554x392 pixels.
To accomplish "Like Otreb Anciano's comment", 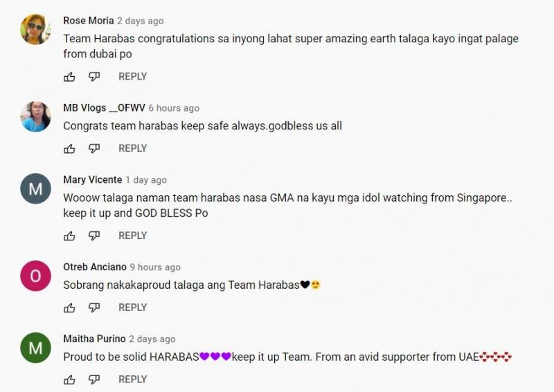I will [x=69, y=308].
